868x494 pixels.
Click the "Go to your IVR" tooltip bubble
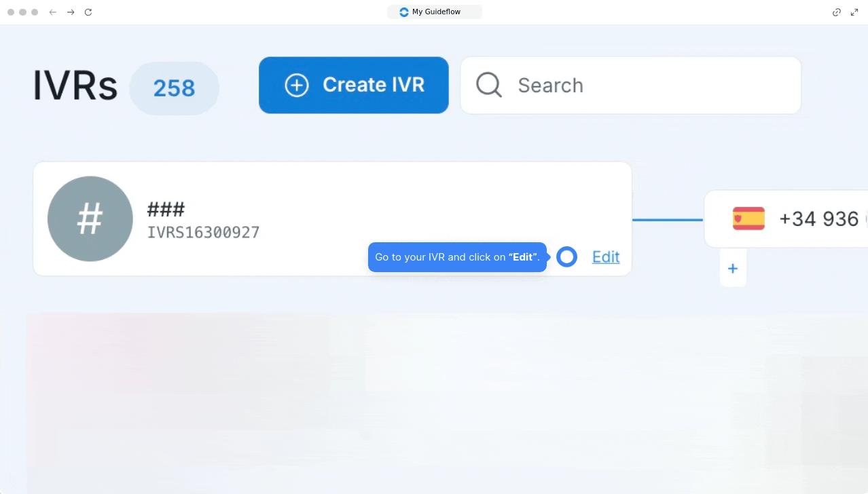click(456, 257)
